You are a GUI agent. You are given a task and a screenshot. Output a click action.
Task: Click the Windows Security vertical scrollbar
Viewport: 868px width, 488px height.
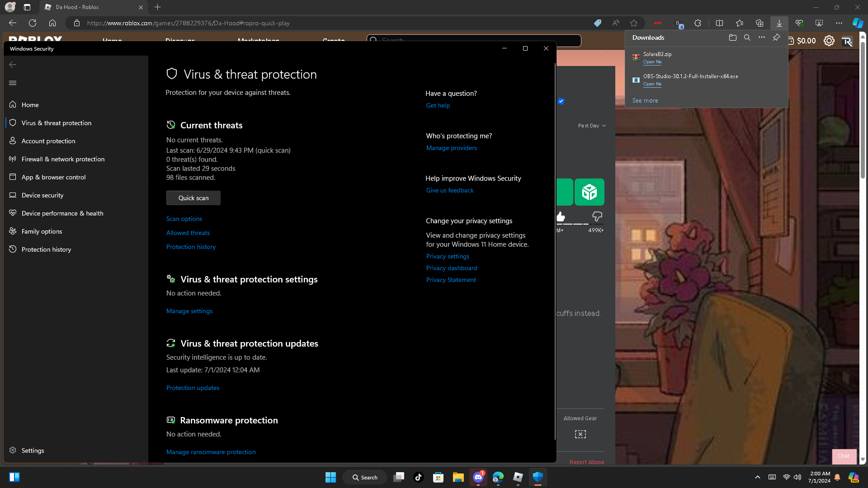555,251
